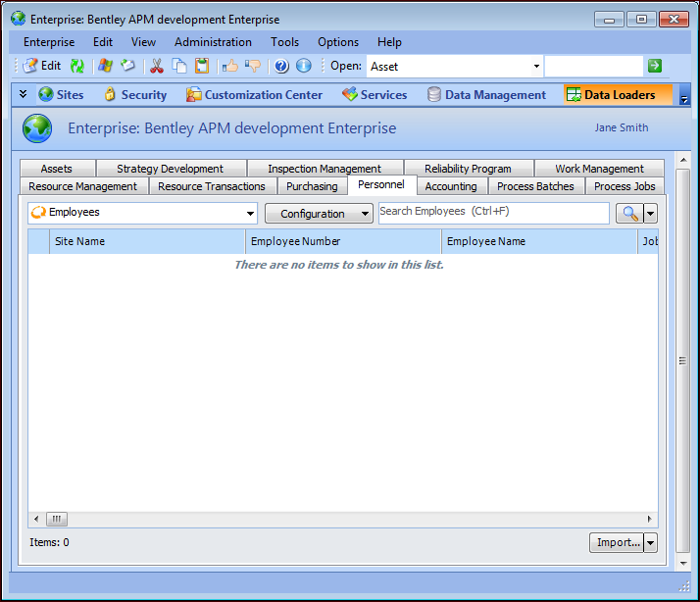Sort by Employee Number column header
The width and height of the screenshot is (700, 602).
(343, 241)
